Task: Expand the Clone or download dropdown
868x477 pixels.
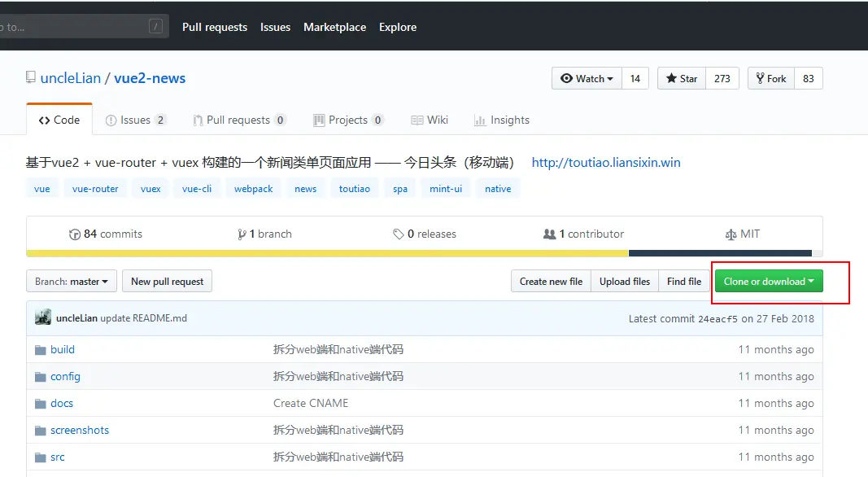Action: [x=769, y=282]
